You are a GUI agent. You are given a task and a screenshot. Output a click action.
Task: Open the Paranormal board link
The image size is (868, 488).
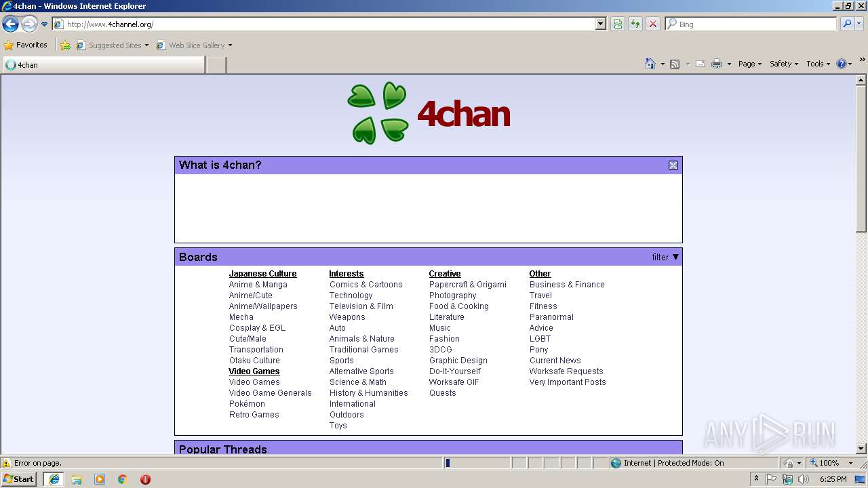click(x=551, y=317)
